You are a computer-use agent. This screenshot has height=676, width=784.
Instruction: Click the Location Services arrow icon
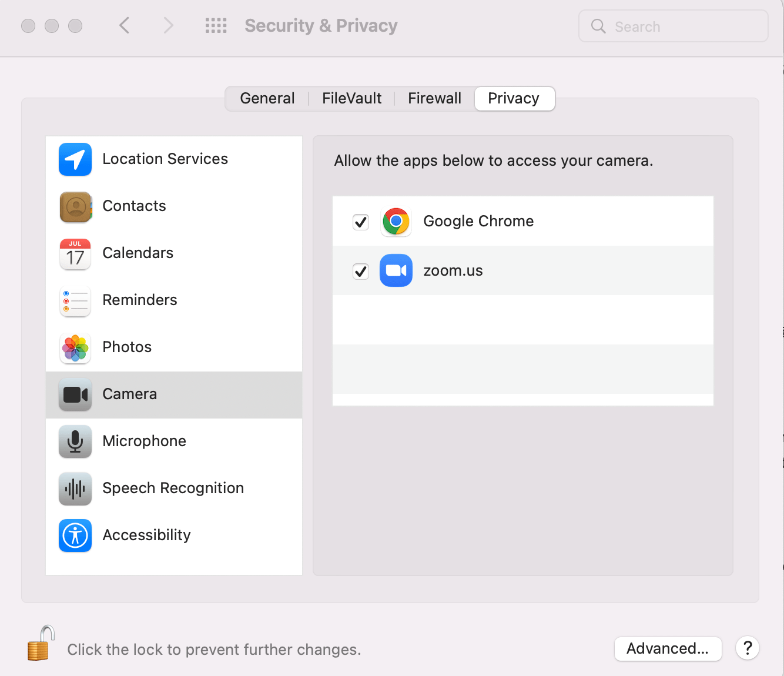pos(75,159)
